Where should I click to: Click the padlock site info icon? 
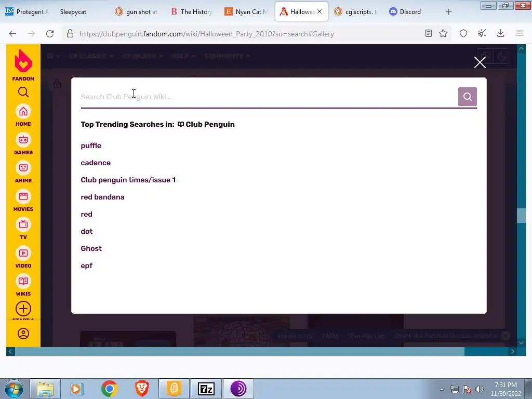pos(70,34)
